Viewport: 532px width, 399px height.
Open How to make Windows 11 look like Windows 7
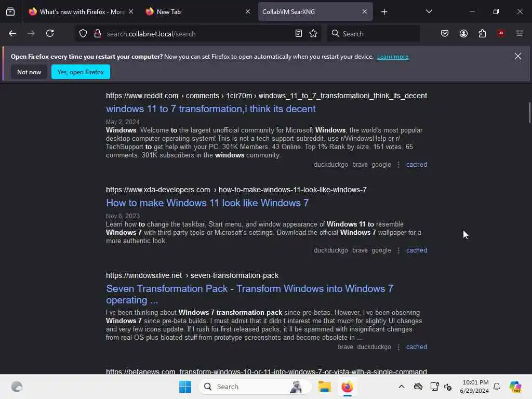pos(207,203)
